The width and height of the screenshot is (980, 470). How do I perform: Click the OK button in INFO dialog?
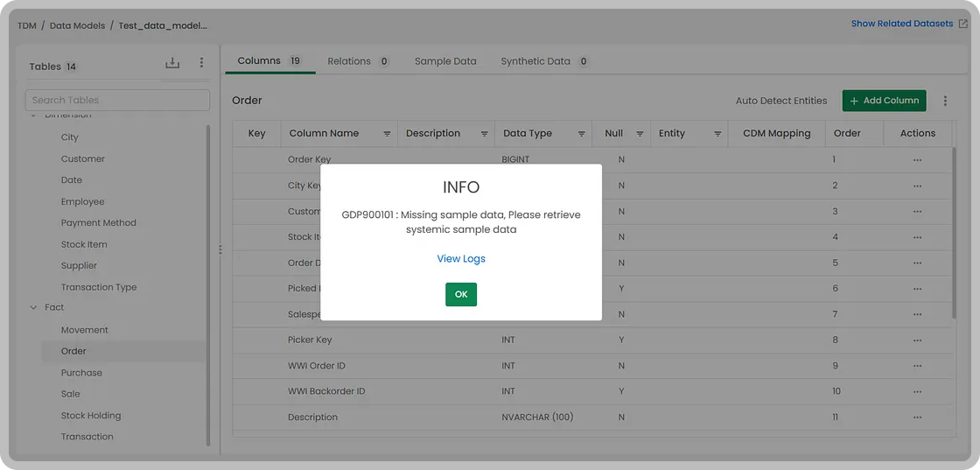pos(460,294)
